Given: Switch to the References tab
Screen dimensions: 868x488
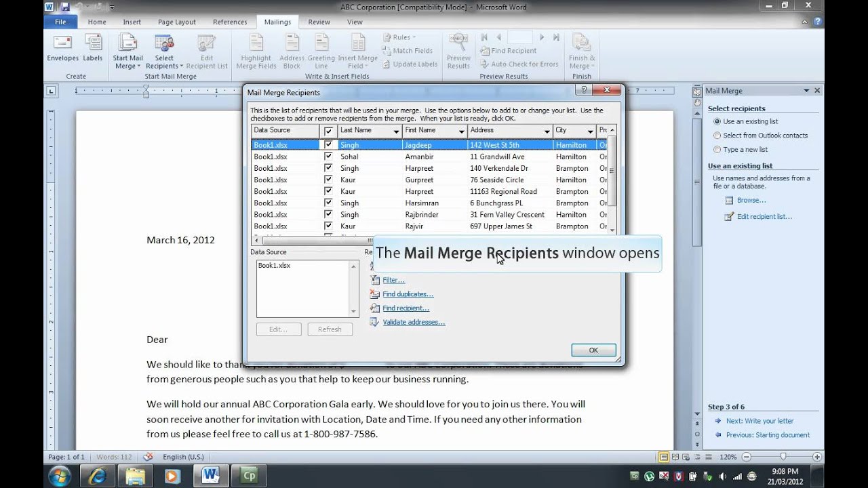Looking at the screenshot, I should [x=230, y=22].
